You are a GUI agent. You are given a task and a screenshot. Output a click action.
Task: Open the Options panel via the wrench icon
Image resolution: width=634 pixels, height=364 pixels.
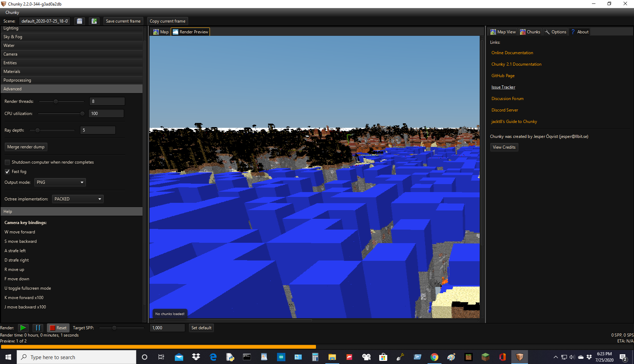tap(555, 32)
